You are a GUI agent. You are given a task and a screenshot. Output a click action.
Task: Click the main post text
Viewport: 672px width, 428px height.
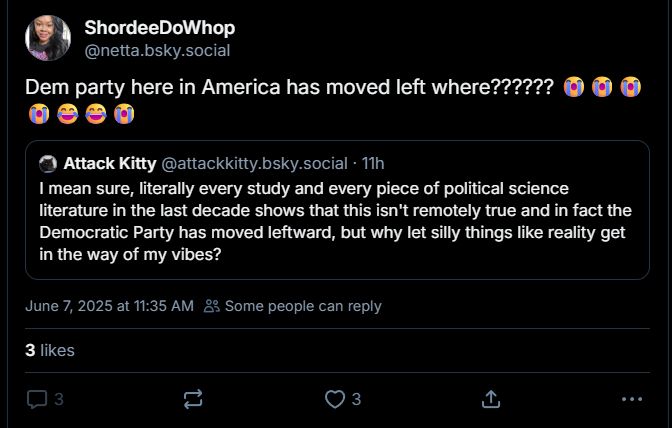click(x=288, y=87)
